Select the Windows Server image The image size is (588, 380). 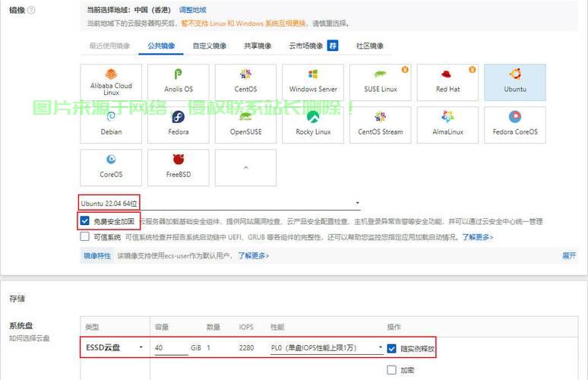[313, 82]
